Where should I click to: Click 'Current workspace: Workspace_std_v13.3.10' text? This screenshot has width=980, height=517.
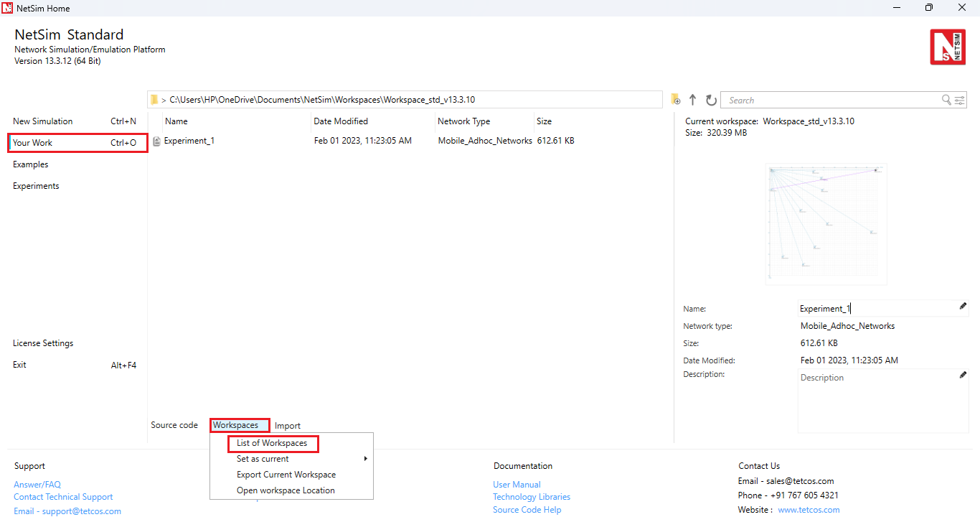pyautogui.click(x=770, y=121)
